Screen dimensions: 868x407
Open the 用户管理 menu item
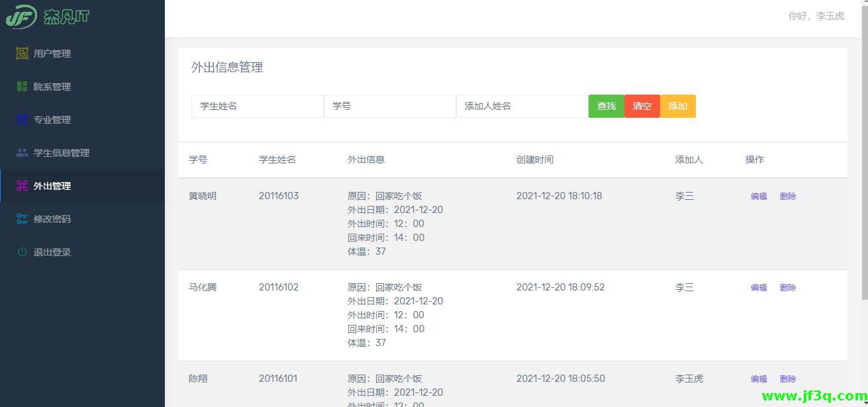pos(52,54)
